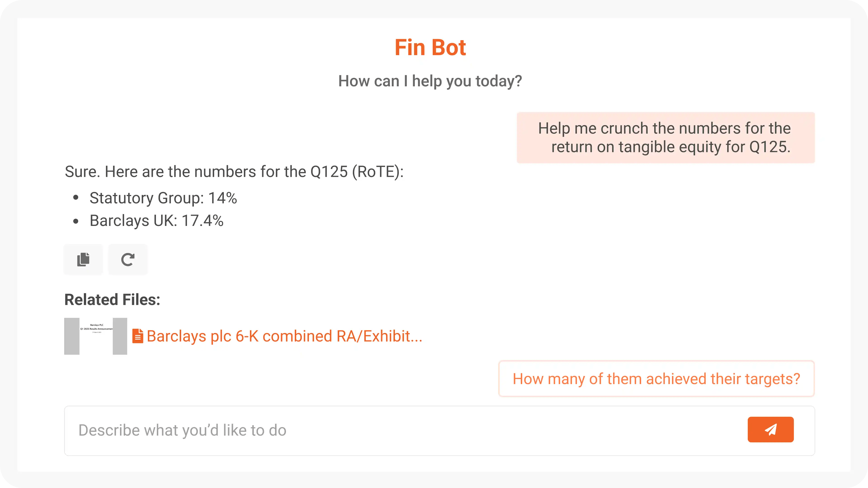Select the suggested question about achieved targets
Image resolution: width=868 pixels, height=488 pixels.
click(656, 379)
